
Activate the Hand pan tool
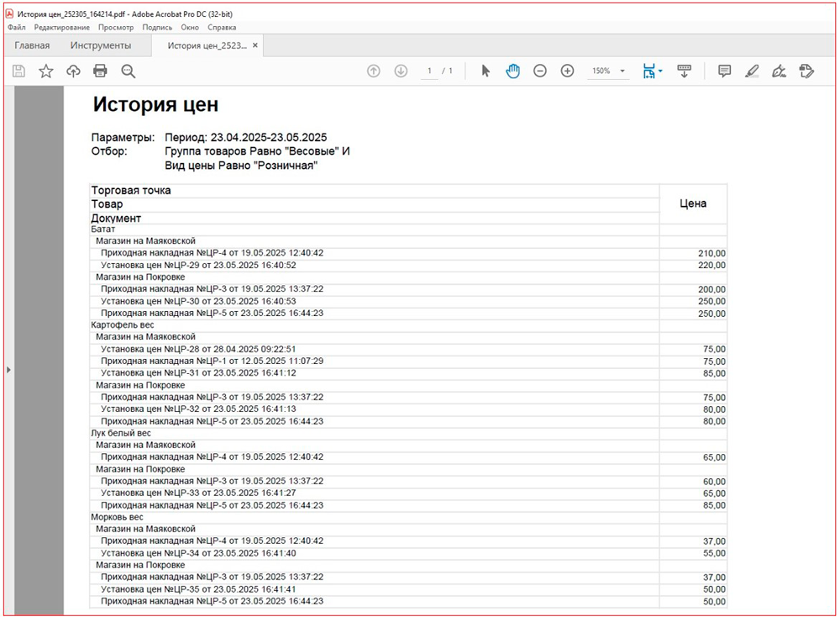point(512,71)
